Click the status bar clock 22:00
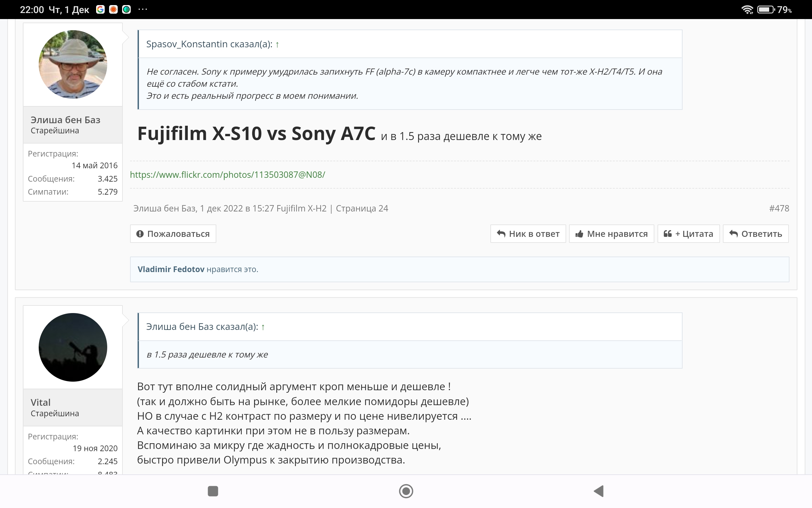Viewport: 812px width, 508px height. coord(32,10)
